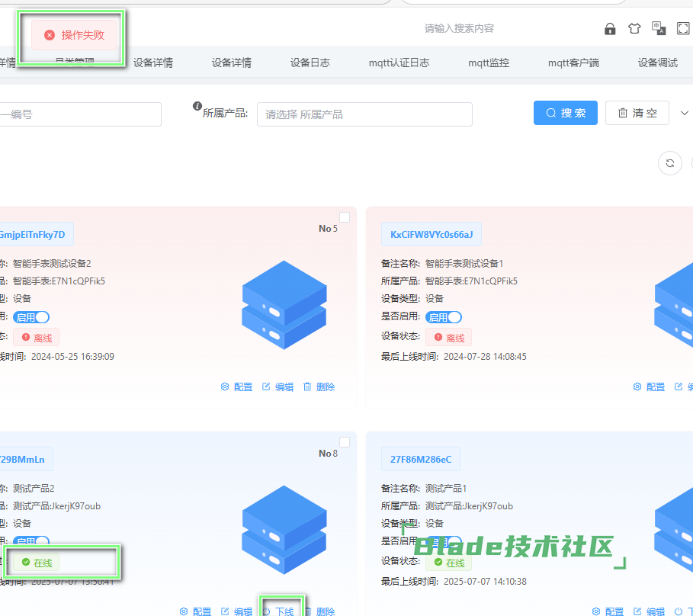The image size is (693, 616).
Task: Click the language translation icon
Action: 659,29
